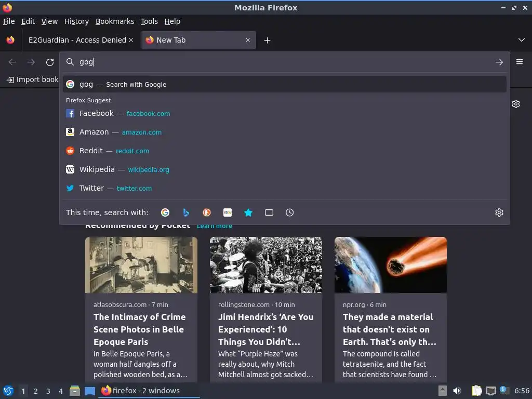Open search settings gear in dropdown

[499, 212]
